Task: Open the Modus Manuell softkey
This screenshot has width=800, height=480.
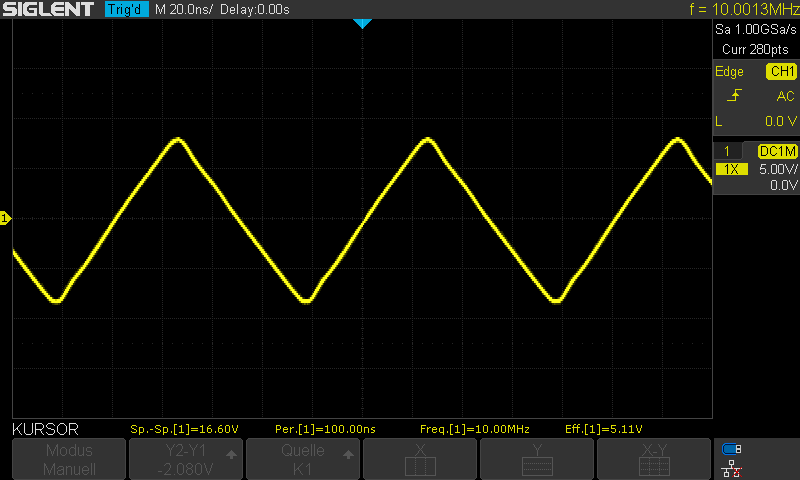Action: pos(69,459)
